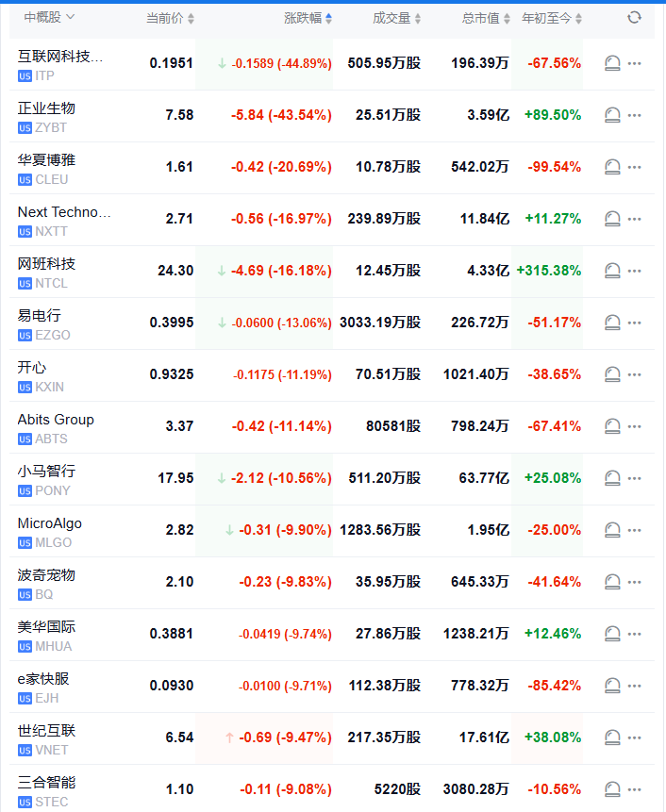Open more options for CLEU row
The width and height of the screenshot is (666, 812).
coord(635,167)
